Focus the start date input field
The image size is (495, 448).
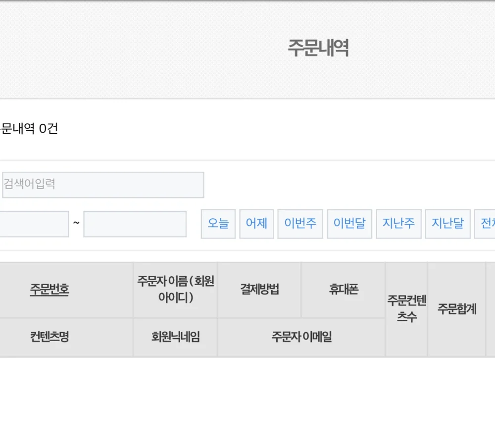pyautogui.click(x=34, y=224)
